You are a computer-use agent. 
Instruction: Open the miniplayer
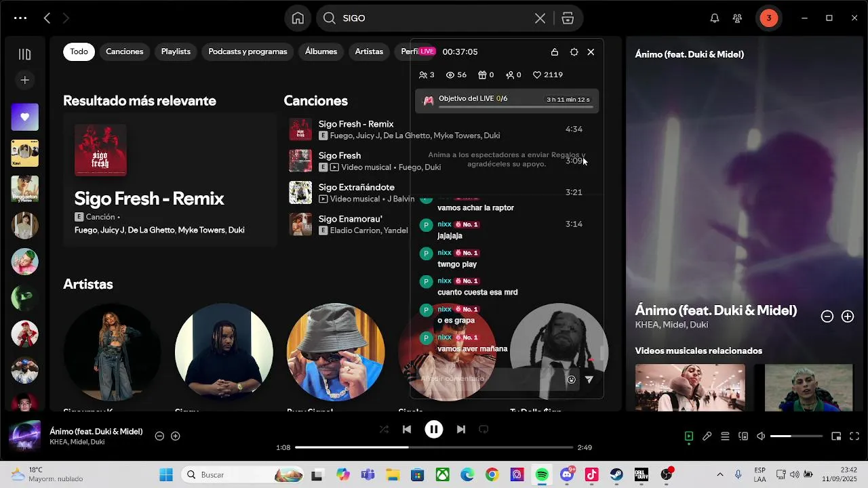point(836,436)
